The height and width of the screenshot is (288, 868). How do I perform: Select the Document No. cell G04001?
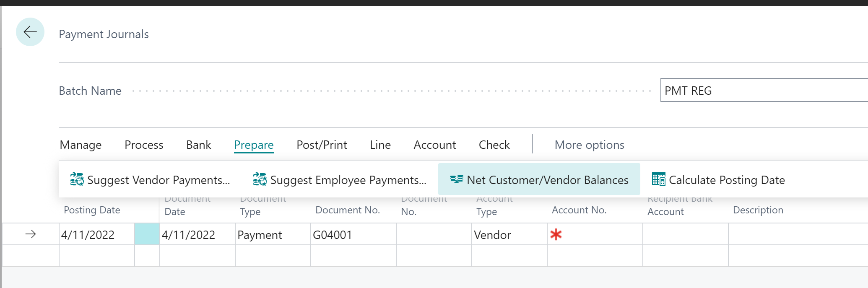pyautogui.click(x=353, y=234)
